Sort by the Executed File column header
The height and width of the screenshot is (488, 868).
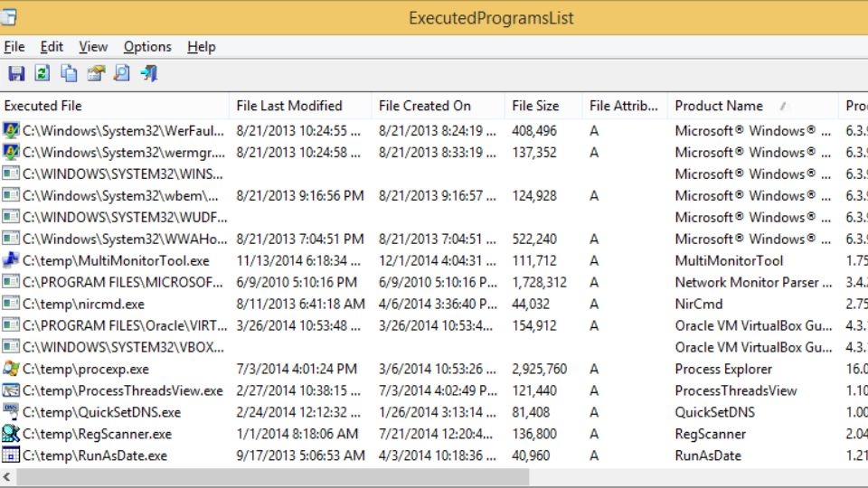(x=43, y=106)
